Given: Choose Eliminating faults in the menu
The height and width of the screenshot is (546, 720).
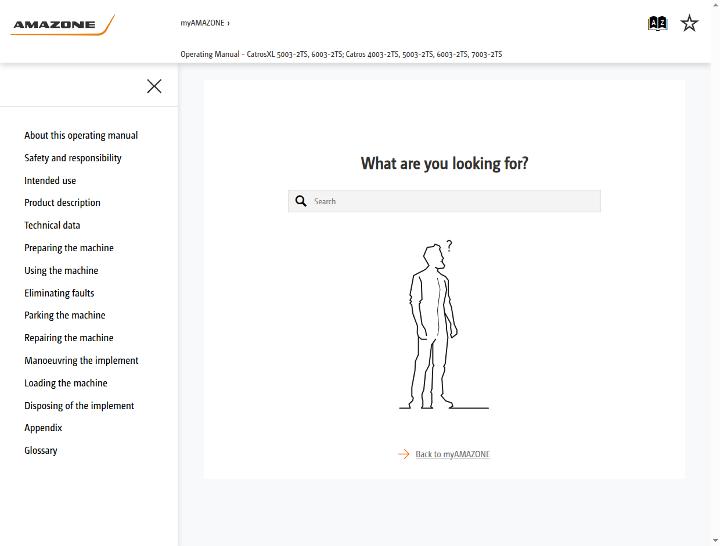Looking at the screenshot, I should click(x=59, y=293).
